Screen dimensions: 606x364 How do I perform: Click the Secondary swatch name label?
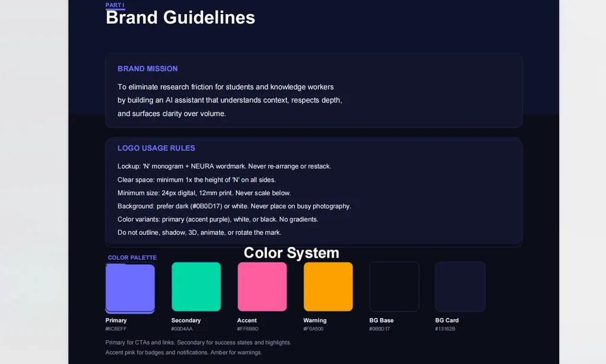click(x=186, y=320)
